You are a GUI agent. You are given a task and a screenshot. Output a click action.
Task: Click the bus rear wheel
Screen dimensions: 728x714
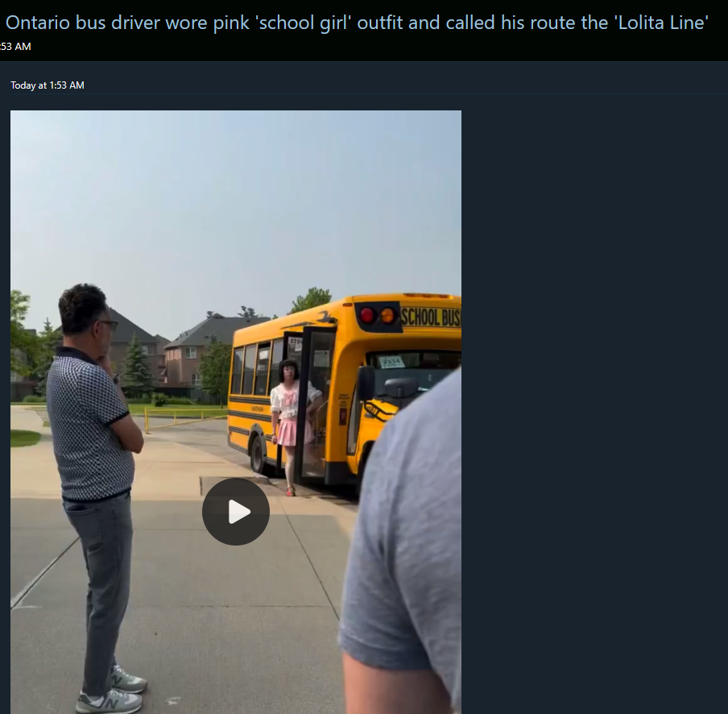pos(258,454)
